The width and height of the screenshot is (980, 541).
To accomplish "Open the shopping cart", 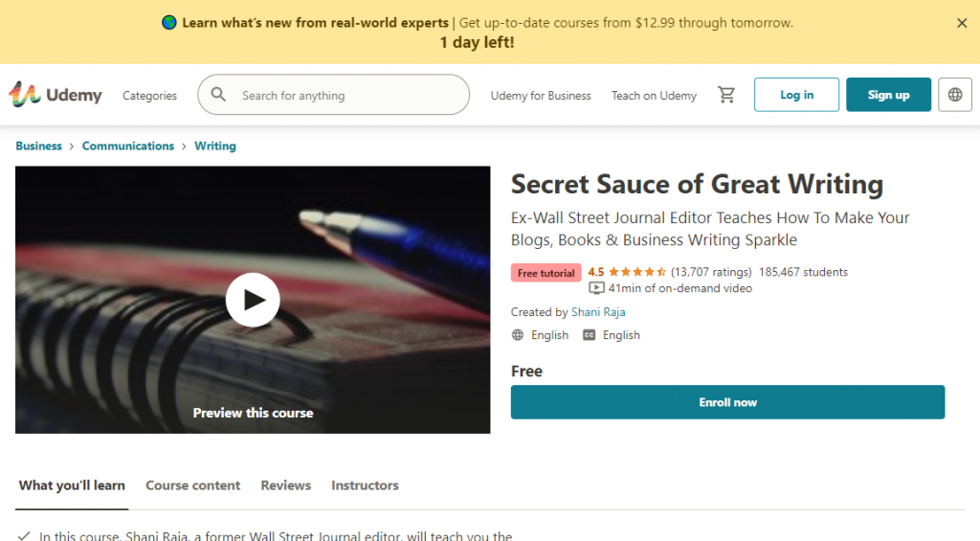I will pyautogui.click(x=726, y=95).
